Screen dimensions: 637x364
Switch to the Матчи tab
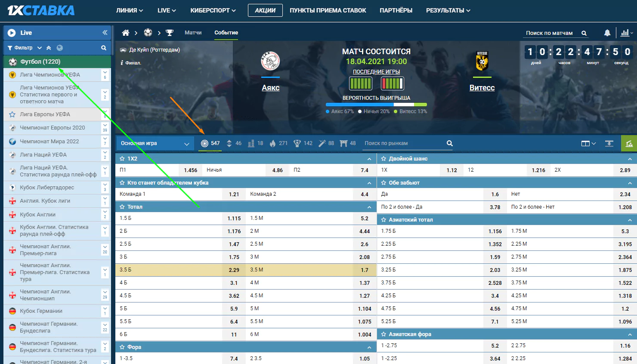point(193,33)
